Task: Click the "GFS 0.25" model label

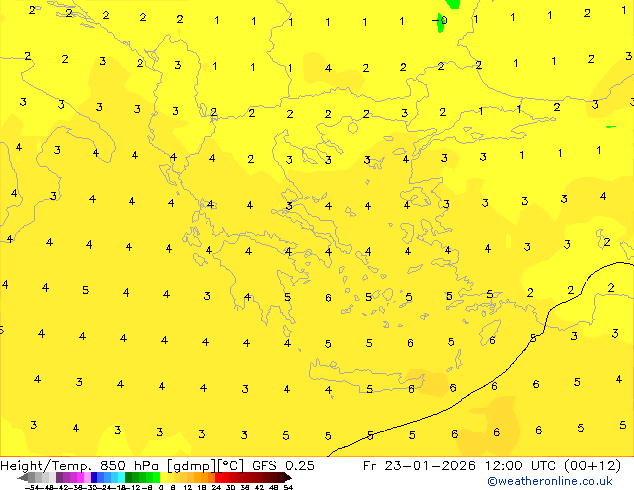Action: click(283, 466)
